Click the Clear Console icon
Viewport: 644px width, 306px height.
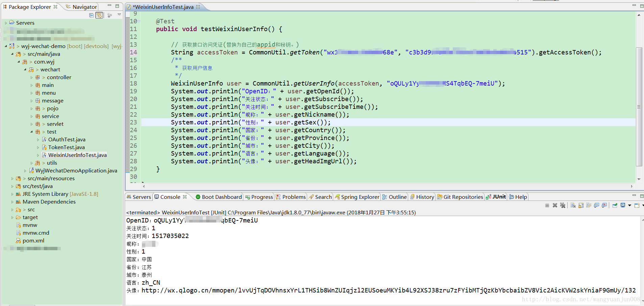573,205
